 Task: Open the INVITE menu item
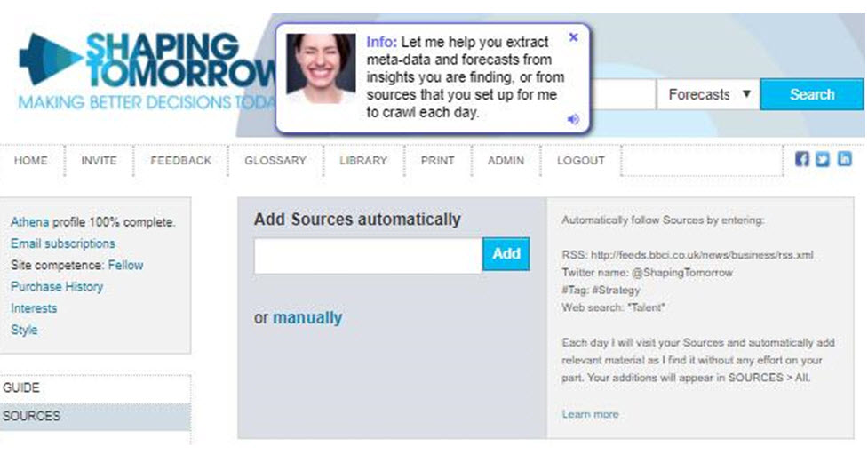tap(100, 161)
